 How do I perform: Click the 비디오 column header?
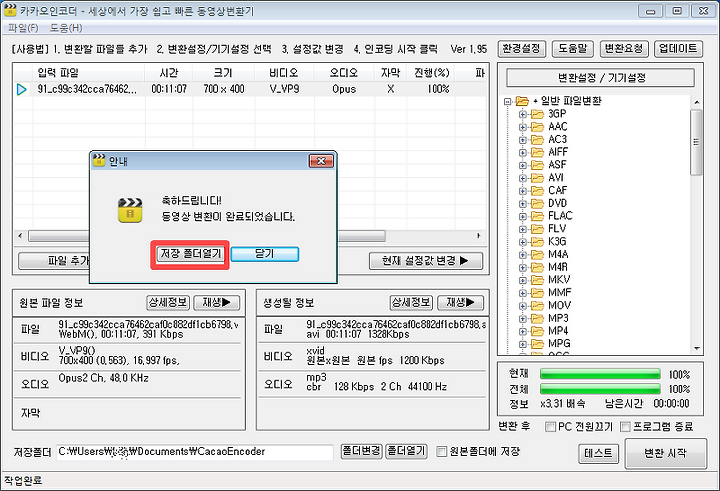pyautogui.click(x=284, y=73)
